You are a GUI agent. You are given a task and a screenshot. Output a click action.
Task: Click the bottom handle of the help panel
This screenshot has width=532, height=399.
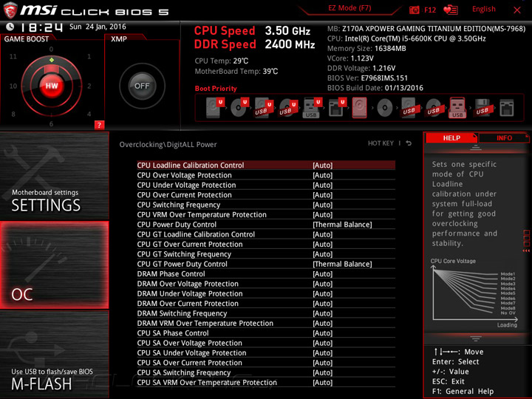476,338
